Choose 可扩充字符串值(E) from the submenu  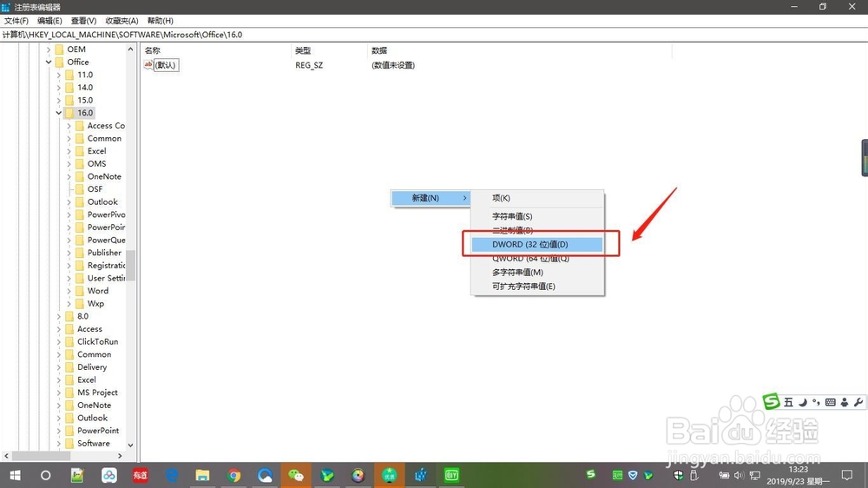pyautogui.click(x=537, y=286)
